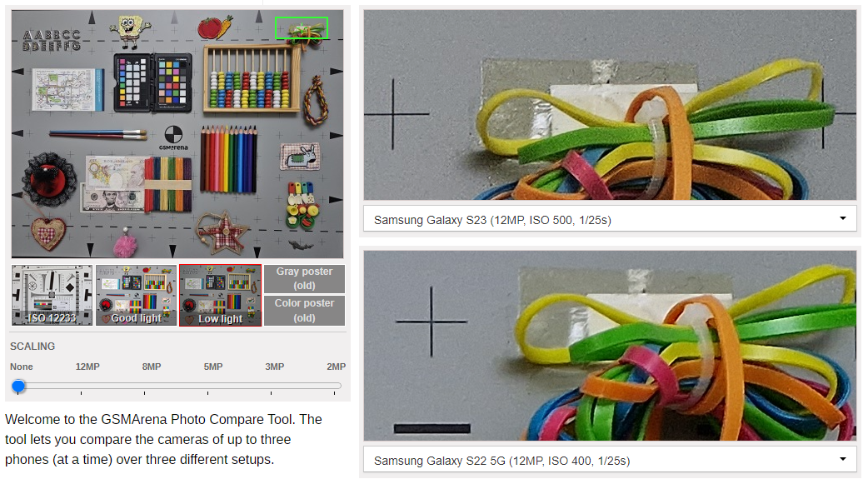Switch to Gray poster (old)
This screenshot has height=479, width=868.
[x=304, y=278]
